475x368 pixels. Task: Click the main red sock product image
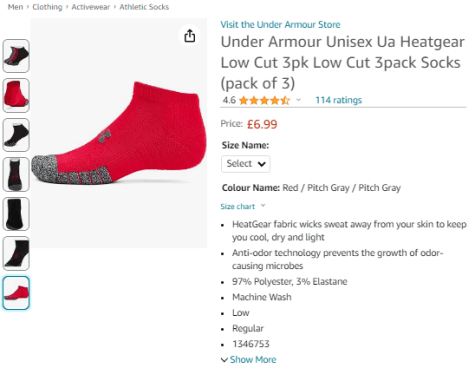[x=119, y=133]
